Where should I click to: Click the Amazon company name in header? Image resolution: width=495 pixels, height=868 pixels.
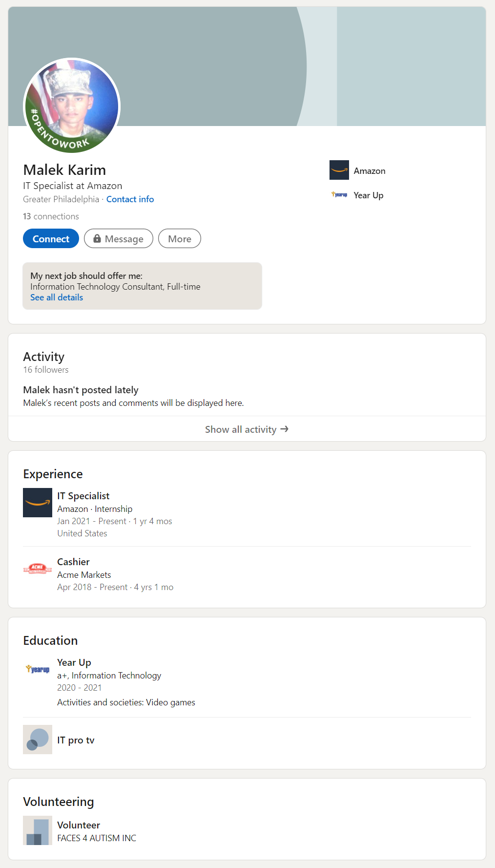click(x=370, y=171)
